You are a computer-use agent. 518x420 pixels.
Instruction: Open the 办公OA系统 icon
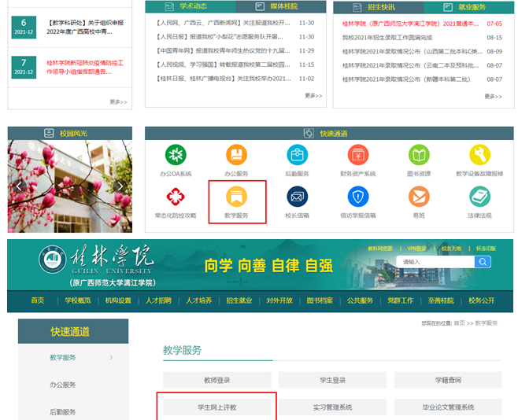[x=176, y=155]
